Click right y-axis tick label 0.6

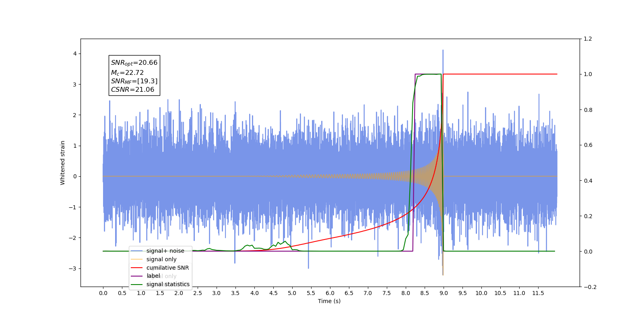click(x=588, y=145)
